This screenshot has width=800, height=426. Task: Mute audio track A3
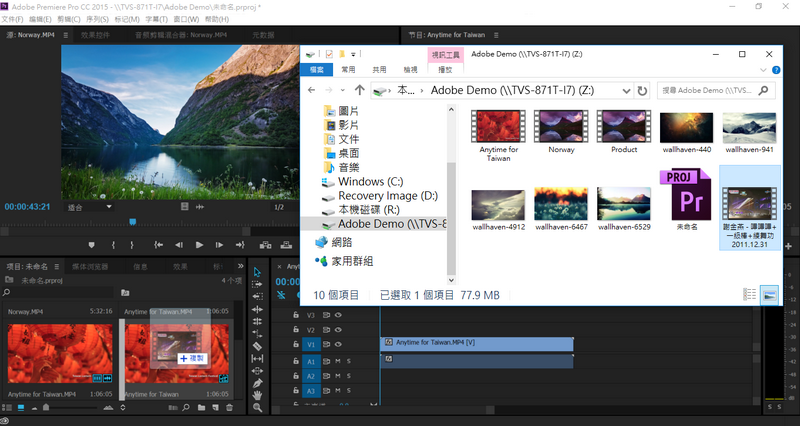[338, 391]
